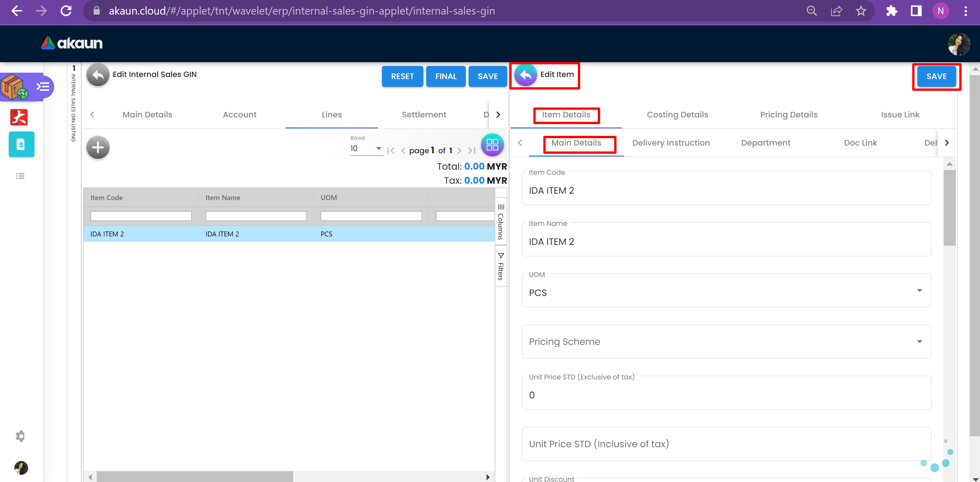
Task: Open the settings gear in left sidebar
Action: pyautogui.click(x=20, y=436)
